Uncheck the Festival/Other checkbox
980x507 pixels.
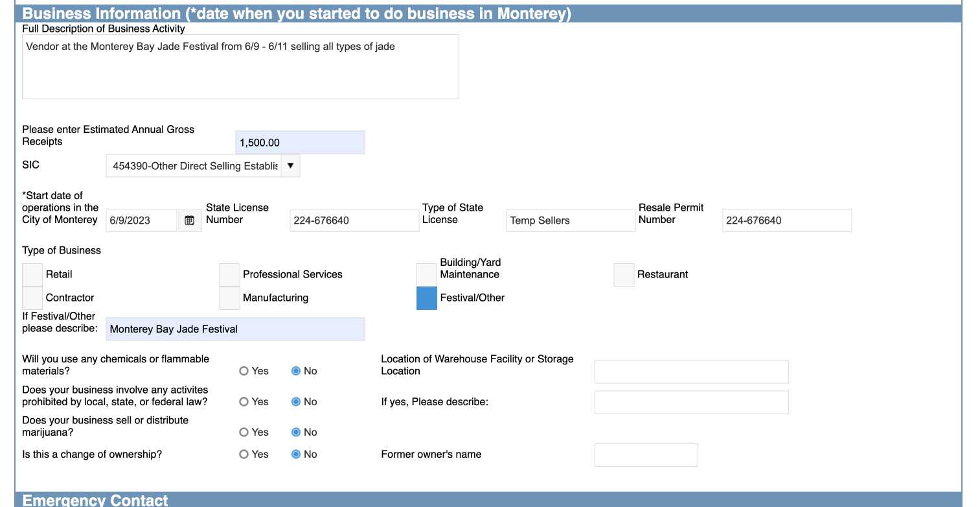(x=426, y=298)
